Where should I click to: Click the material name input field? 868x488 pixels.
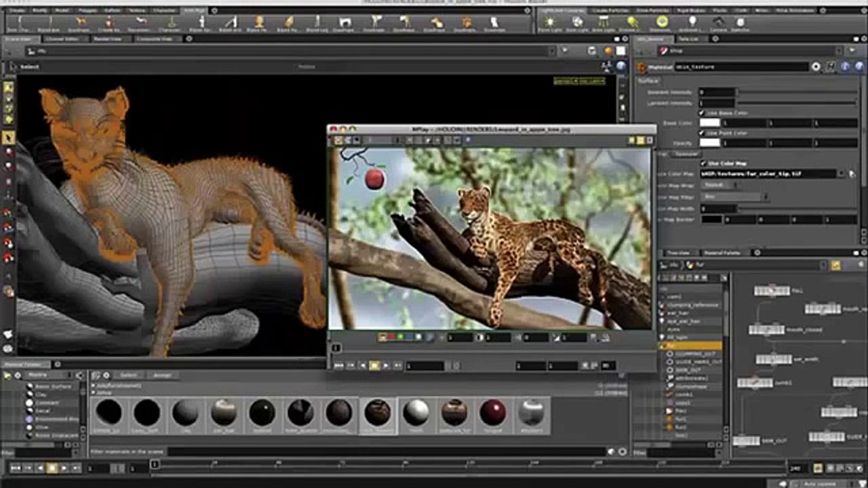[741, 67]
